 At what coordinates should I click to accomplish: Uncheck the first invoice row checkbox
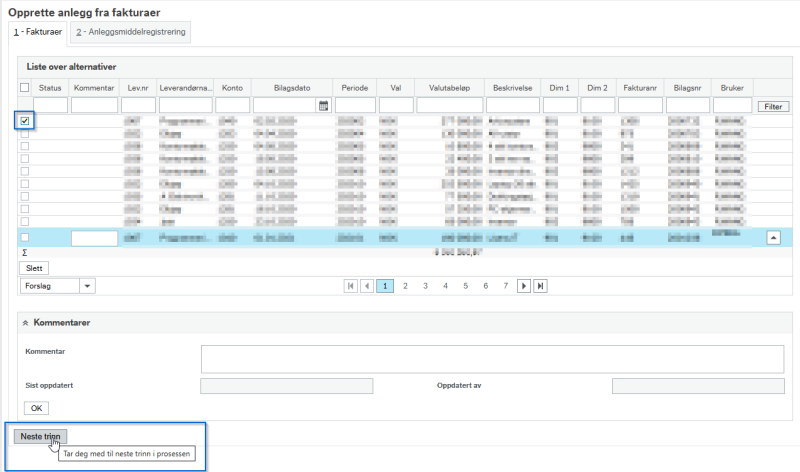click(x=24, y=121)
